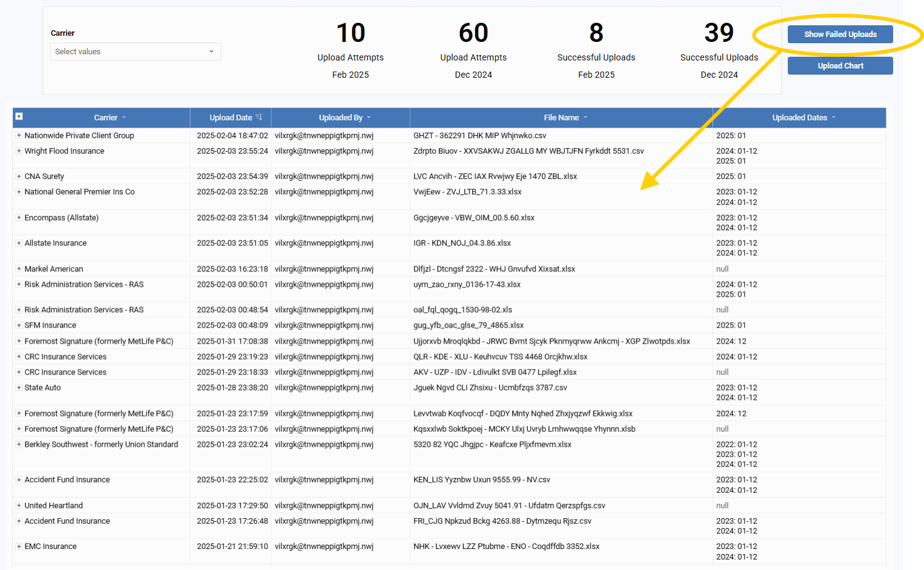Expand the EMC Insurance row
The height and width of the screenshot is (570, 924).
tap(19, 547)
